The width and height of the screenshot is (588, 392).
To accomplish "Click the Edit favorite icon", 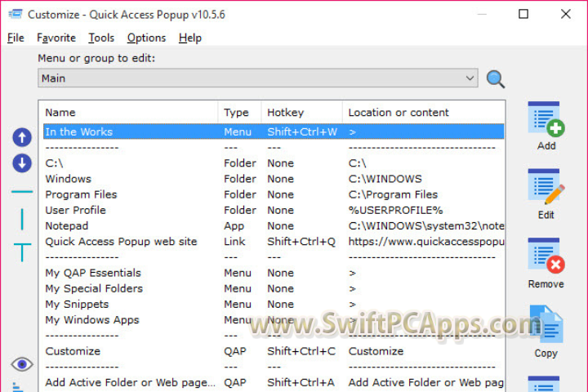I will 546,187.
